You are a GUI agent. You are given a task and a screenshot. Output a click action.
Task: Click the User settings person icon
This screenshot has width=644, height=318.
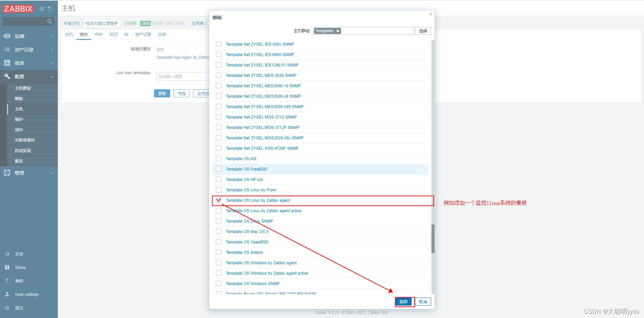tap(7, 294)
